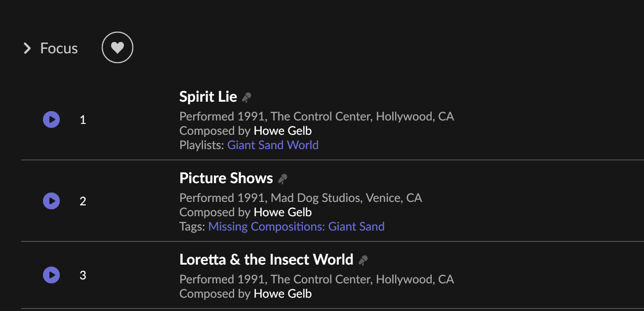Open Missing Compositions: Giant Sand tag
644x311 pixels.
(x=296, y=227)
